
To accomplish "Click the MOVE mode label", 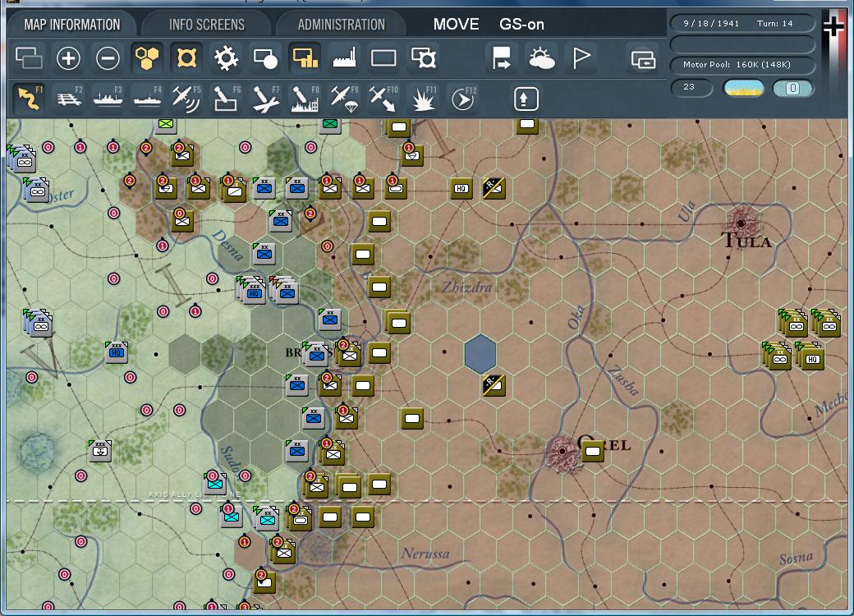I will point(456,24).
